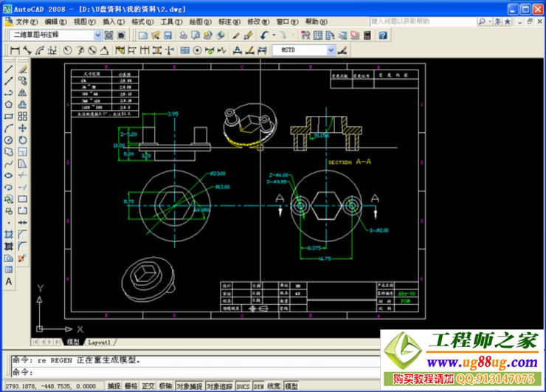Open the 视图(V) menu
Screen dimensions: 546x392
[x=84, y=21]
